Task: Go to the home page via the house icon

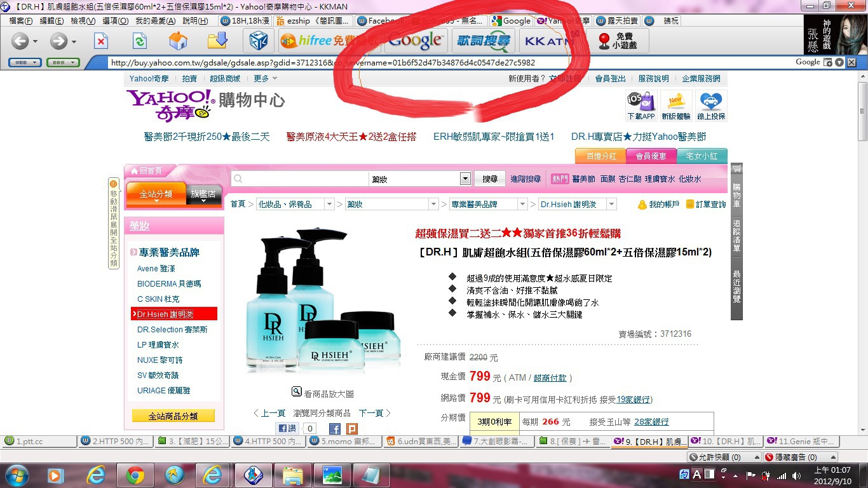Action: click(x=178, y=42)
